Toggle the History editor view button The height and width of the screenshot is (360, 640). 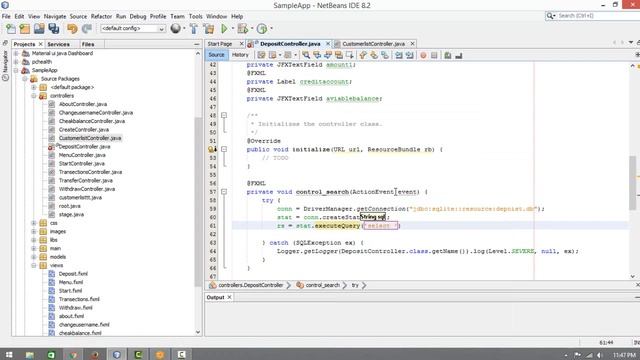click(240, 55)
